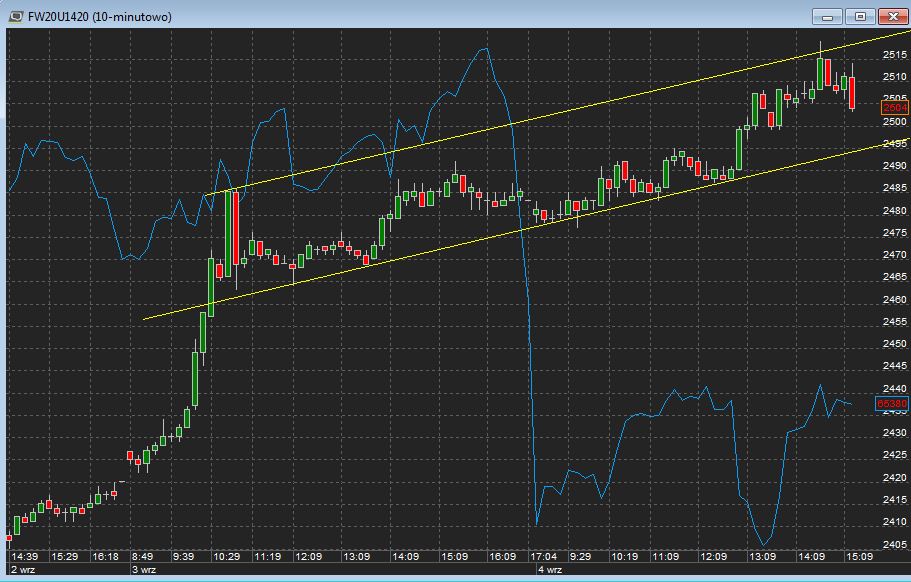The image size is (911, 582).
Task: Click the 2490 price axis label
Action: pos(895,166)
